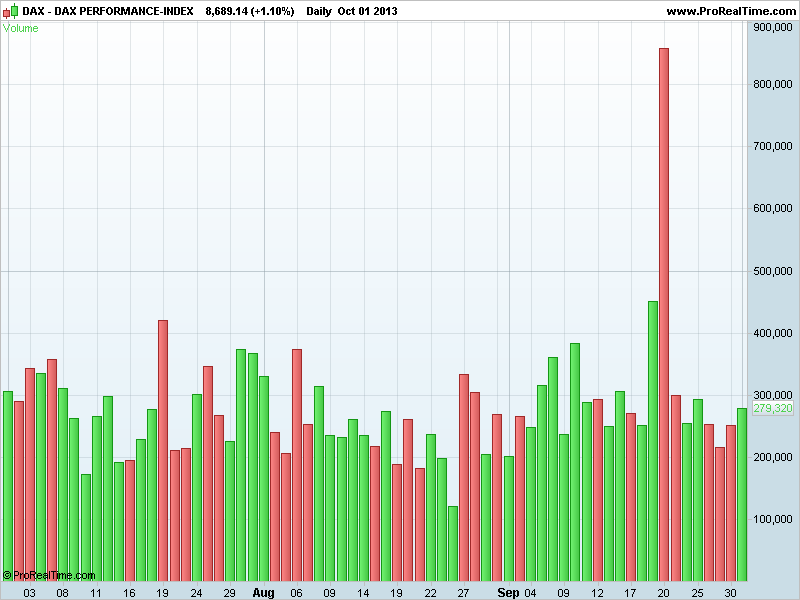Click the 12 date label in September
Screen dimensions: 800x600
coord(597,593)
